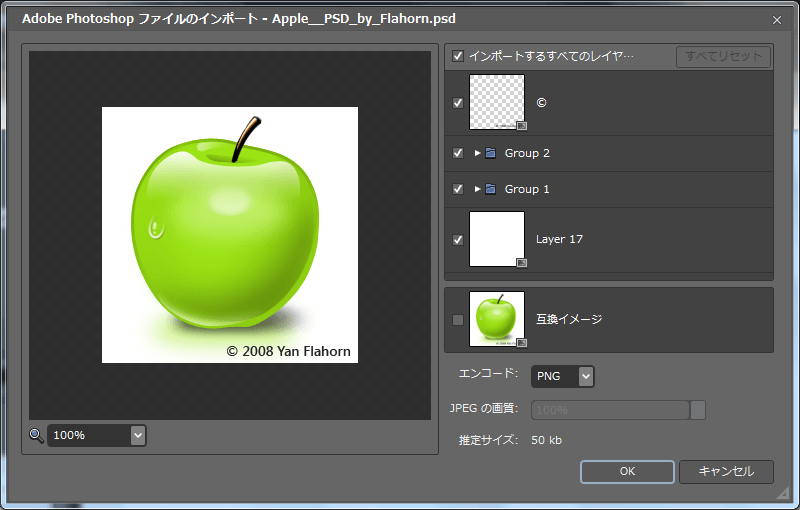Click the OK button
The height and width of the screenshot is (510, 800).
[627, 472]
